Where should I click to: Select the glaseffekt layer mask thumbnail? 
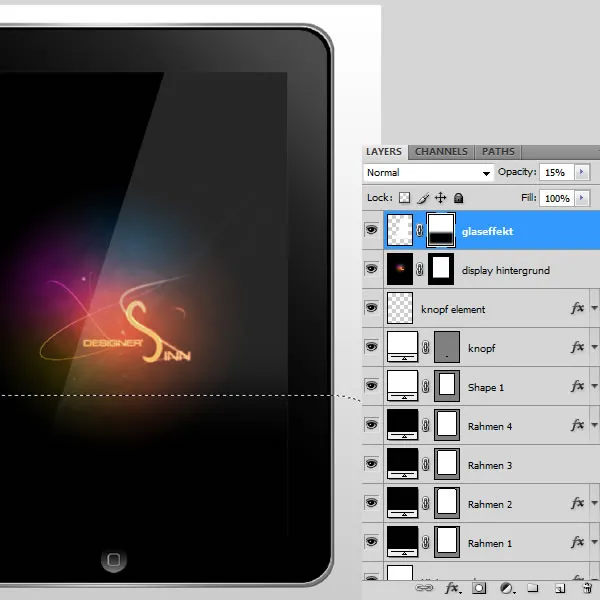[441, 230]
